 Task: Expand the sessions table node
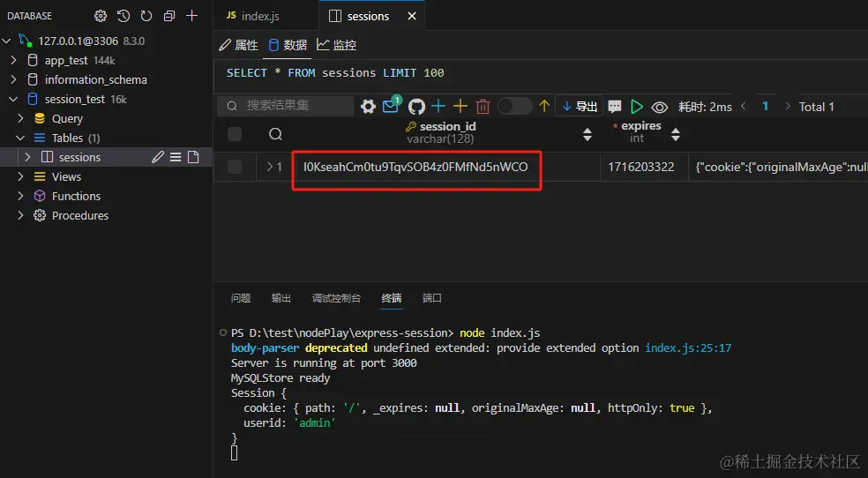[x=27, y=157]
